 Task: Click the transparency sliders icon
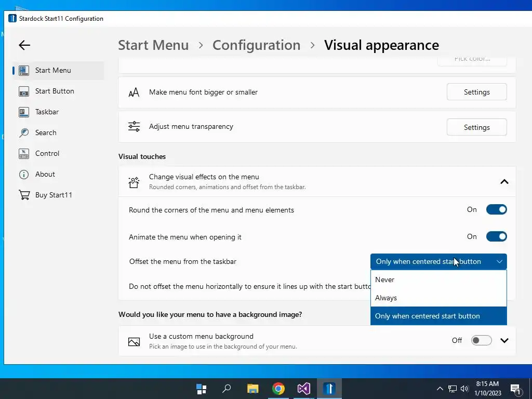(134, 127)
